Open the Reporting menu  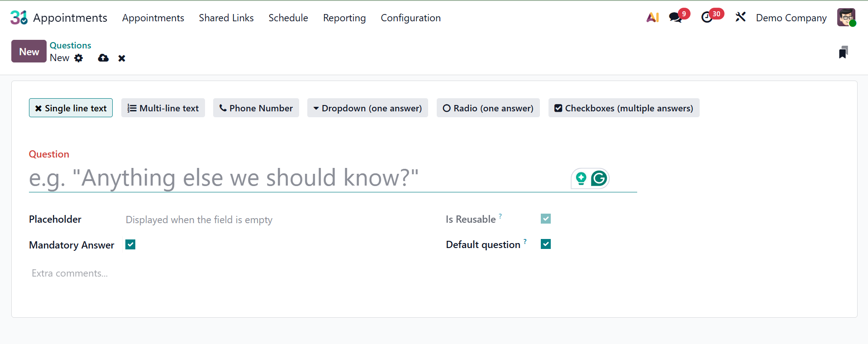pos(344,18)
